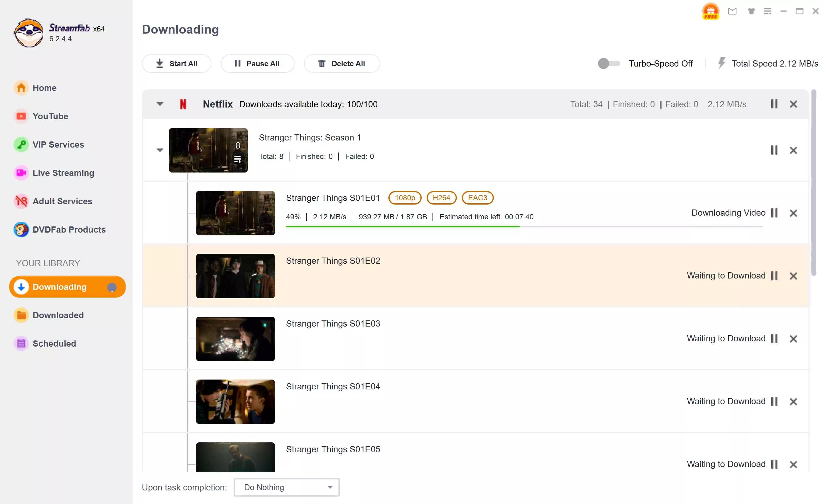Select Stranger Things S01E01 title text
Screen dimensions: 828x504
(333, 198)
